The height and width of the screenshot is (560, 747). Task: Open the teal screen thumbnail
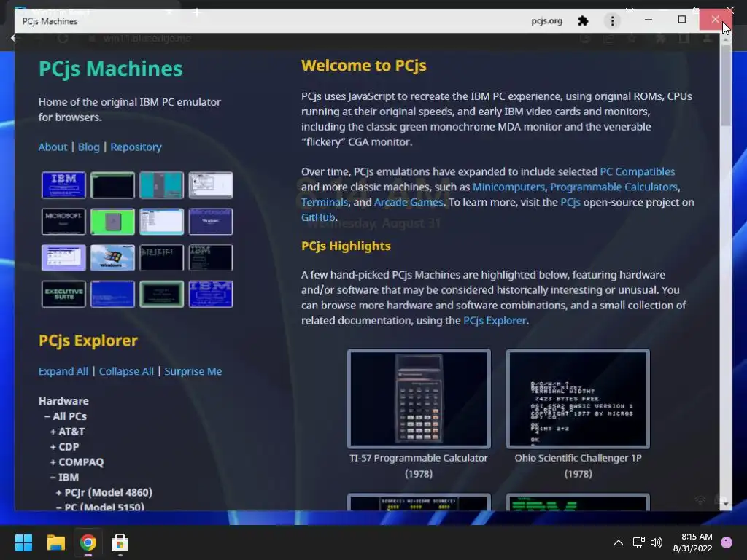[x=161, y=184]
